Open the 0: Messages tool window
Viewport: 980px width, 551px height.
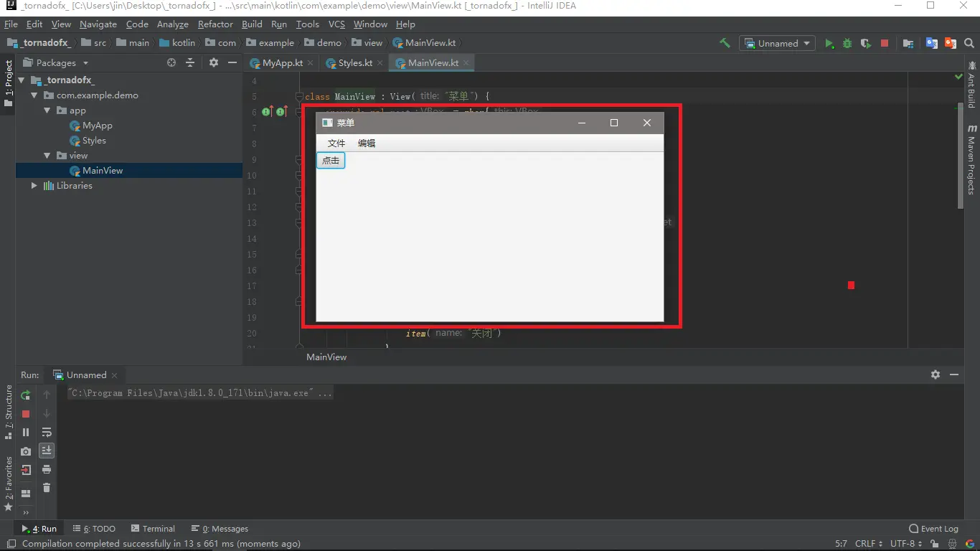(220, 529)
